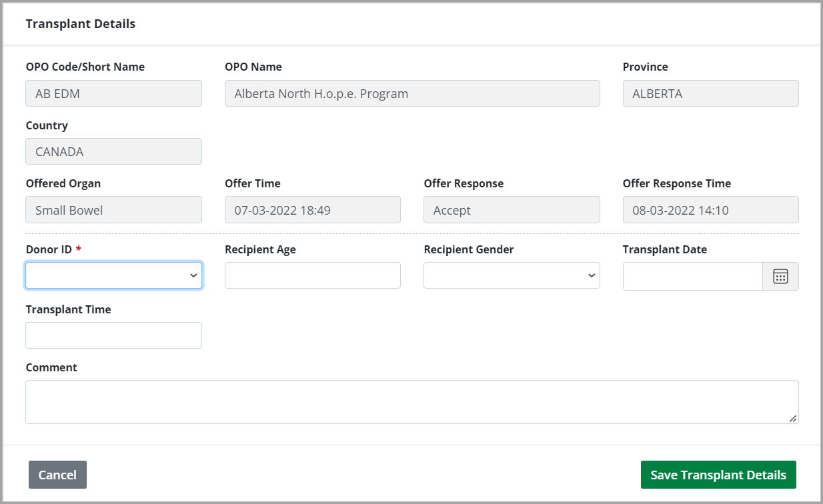This screenshot has width=823, height=504.
Task: Click the Offer Response Time field
Action: tap(710, 210)
